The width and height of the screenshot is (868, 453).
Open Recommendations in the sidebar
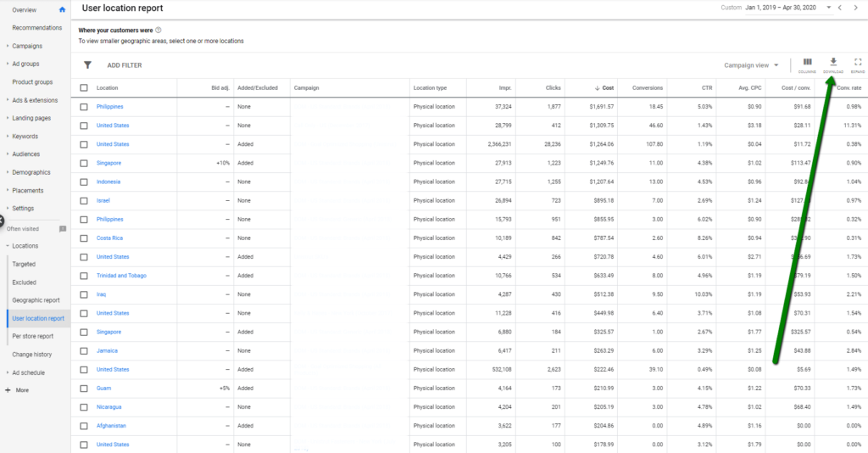click(x=37, y=28)
